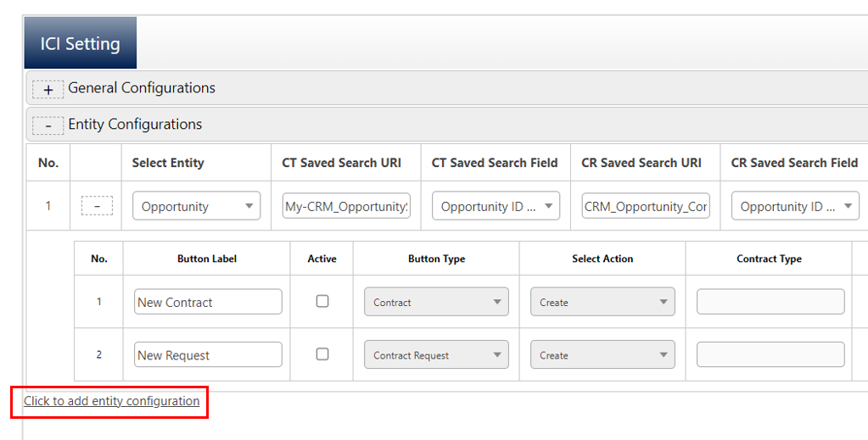Collapse the Entity Configurations section
This screenshot has width=868, height=440.
(x=48, y=125)
